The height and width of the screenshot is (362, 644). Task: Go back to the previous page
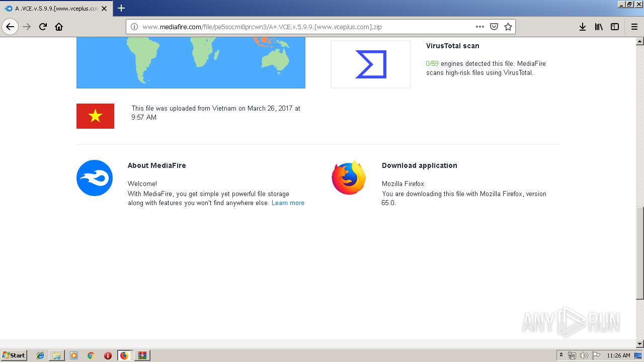coord(10,27)
